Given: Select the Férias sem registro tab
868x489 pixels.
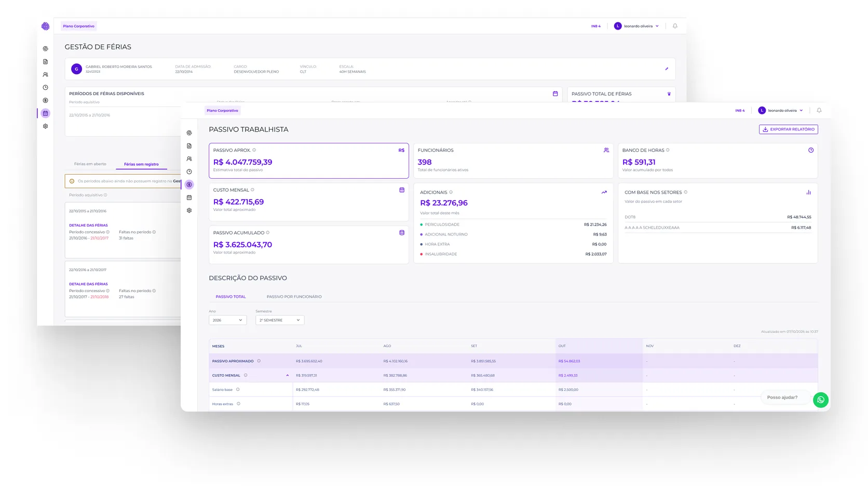Looking at the screenshot, I should coord(141,164).
